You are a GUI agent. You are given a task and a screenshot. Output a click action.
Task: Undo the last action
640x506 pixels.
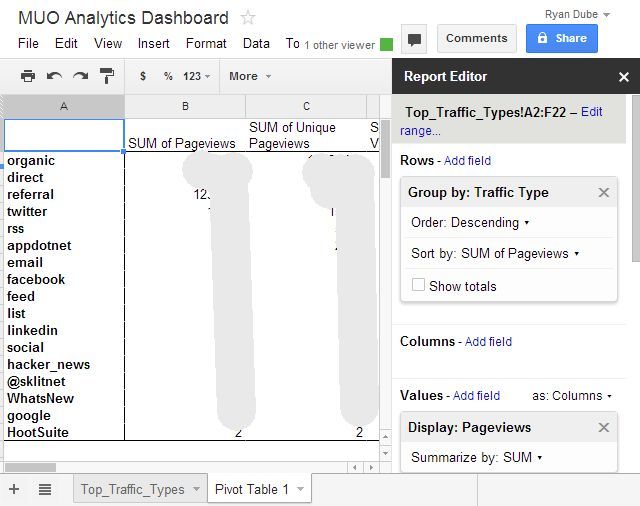[x=54, y=76]
